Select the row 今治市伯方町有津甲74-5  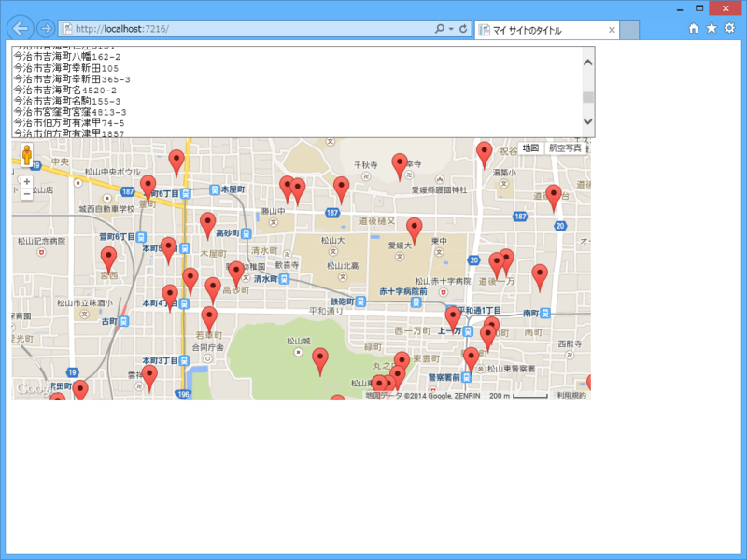tap(69, 123)
